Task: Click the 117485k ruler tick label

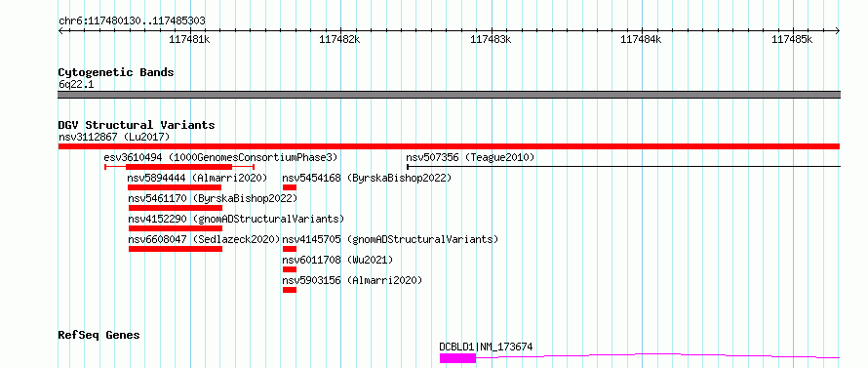Action: [x=792, y=39]
